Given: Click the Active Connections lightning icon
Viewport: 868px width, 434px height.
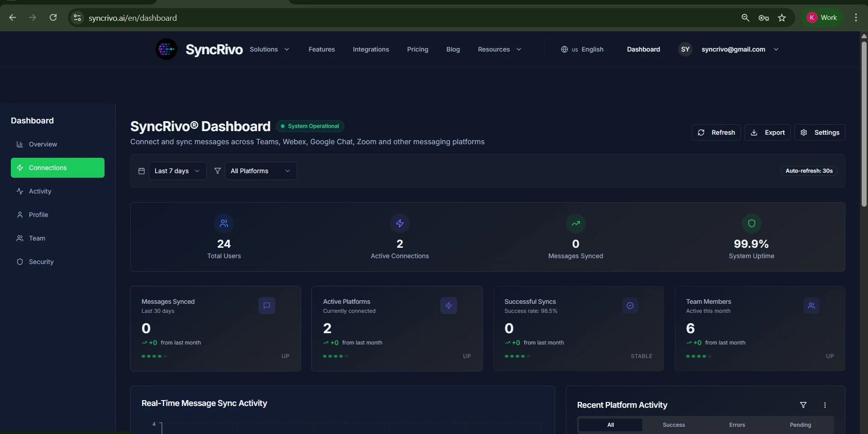Looking at the screenshot, I should 400,223.
